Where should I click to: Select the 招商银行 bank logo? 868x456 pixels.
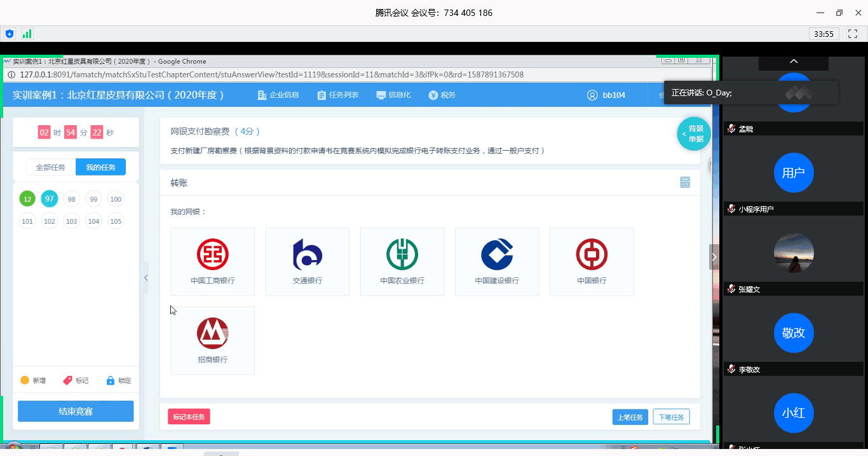click(212, 334)
